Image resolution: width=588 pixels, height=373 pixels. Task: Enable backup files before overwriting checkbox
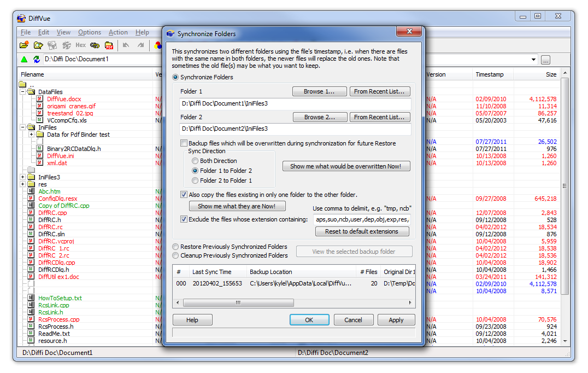click(x=184, y=143)
